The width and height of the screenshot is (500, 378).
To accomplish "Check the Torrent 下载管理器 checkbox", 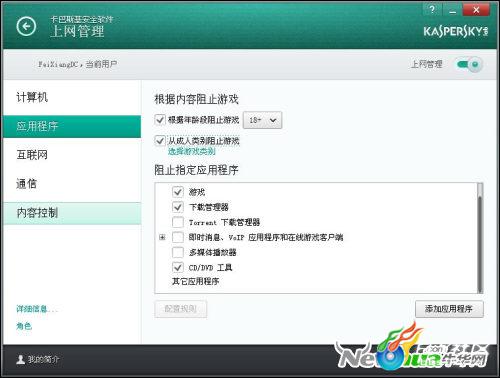I will pos(178,222).
